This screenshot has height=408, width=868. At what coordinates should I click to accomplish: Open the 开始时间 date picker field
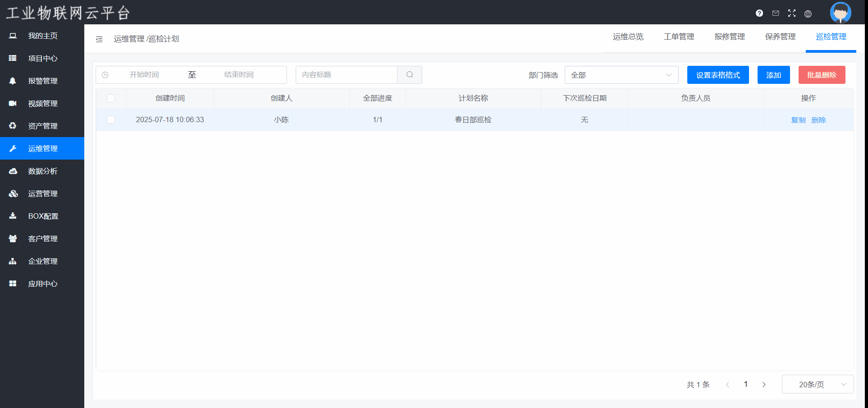click(144, 75)
